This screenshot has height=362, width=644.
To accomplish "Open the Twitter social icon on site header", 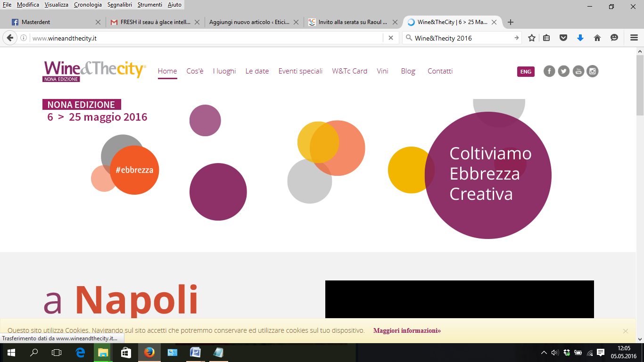I will pos(564,71).
